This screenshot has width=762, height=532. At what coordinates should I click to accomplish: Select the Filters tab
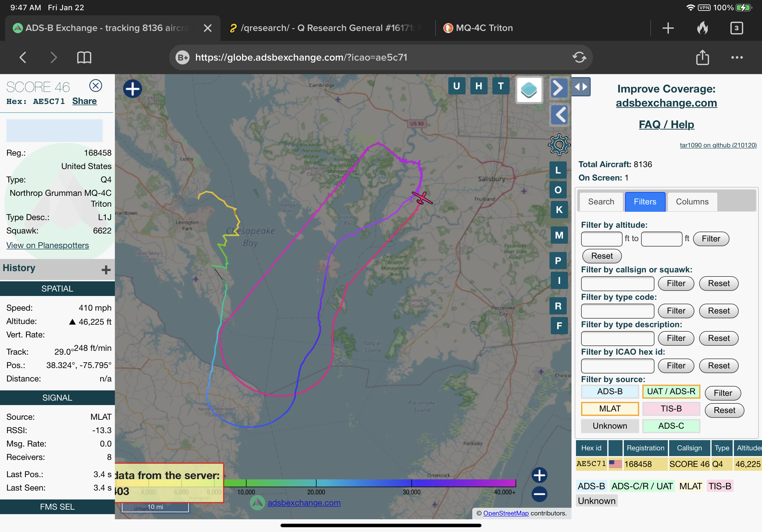(645, 202)
